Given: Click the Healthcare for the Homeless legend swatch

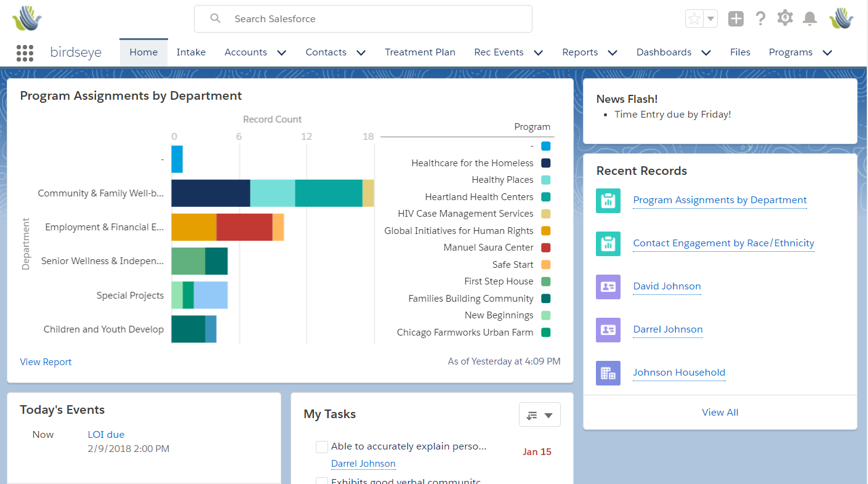Looking at the screenshot, I should pos(545,163).
